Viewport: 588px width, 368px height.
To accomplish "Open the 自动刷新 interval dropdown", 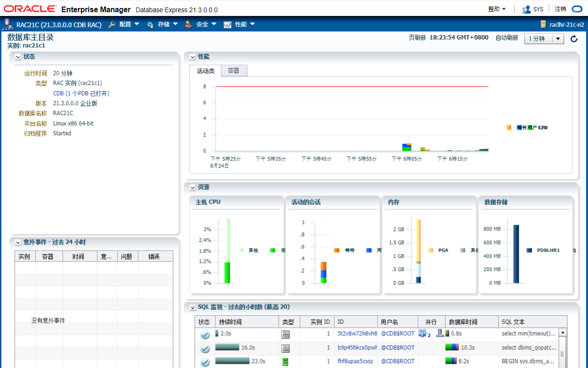I will [x=558, y=38].
